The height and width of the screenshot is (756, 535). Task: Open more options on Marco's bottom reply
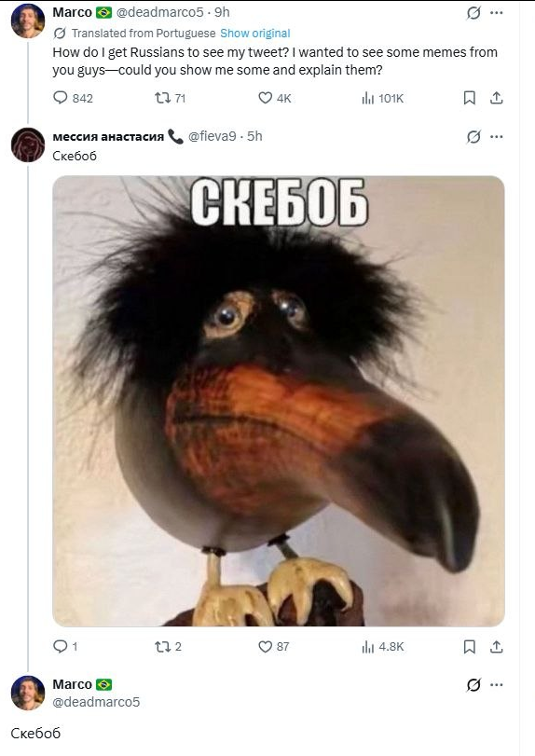coord(497,684)
